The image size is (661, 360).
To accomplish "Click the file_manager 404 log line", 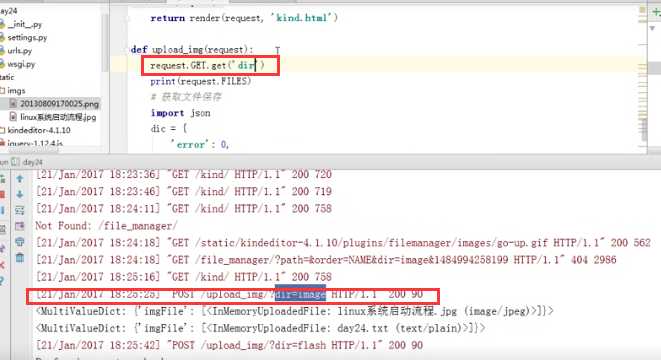I will 326,260.
